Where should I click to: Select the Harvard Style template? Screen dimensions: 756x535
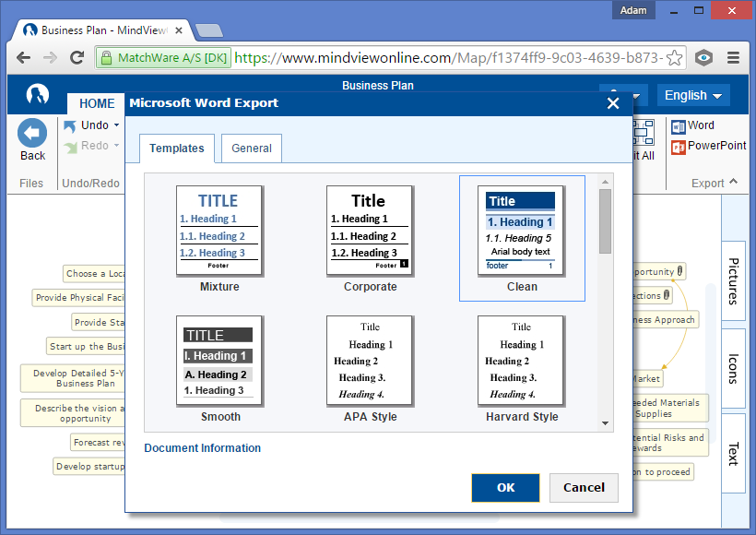(x=521, y=361)
